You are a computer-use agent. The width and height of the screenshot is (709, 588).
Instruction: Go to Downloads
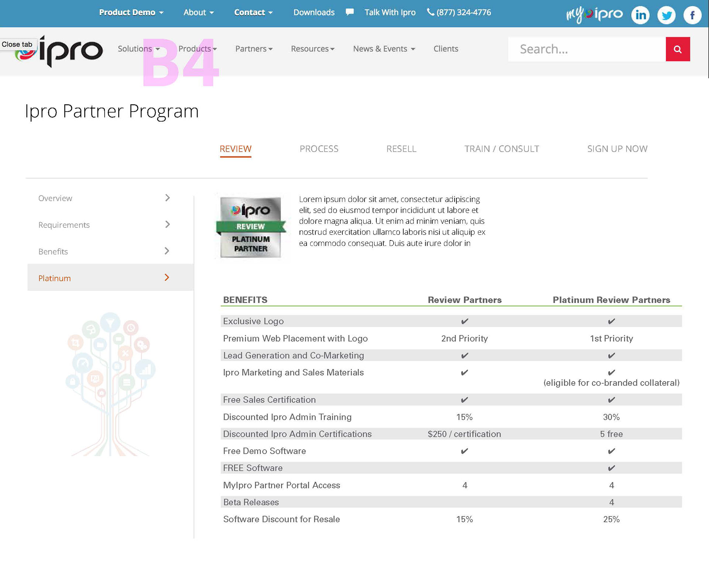coord(314,12)
